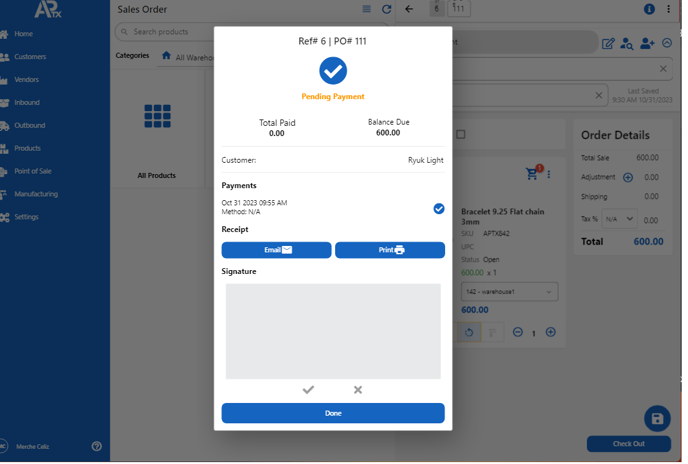The height and width of the screenshot is (464, 688).
Task: Open Customers in the sidebar
Action: (29, 57)
